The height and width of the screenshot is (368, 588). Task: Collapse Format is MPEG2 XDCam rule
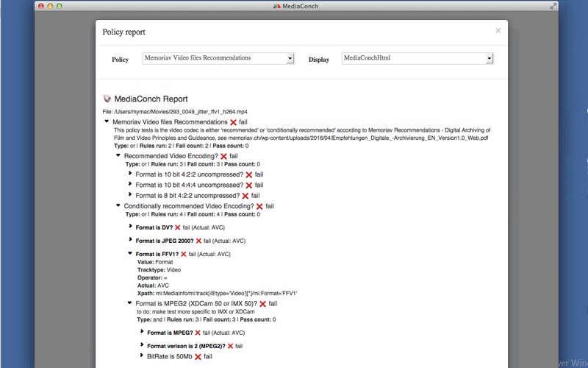coord(130,302)
